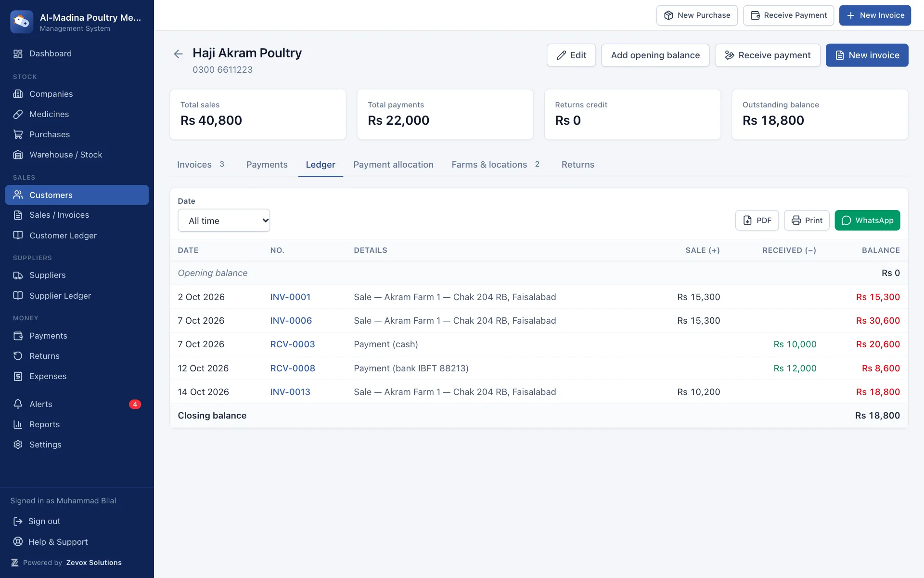The width and height of the screenshot is (924, 578).
Task: Create invoice via top-bar New Invoice
Action: 875,15
